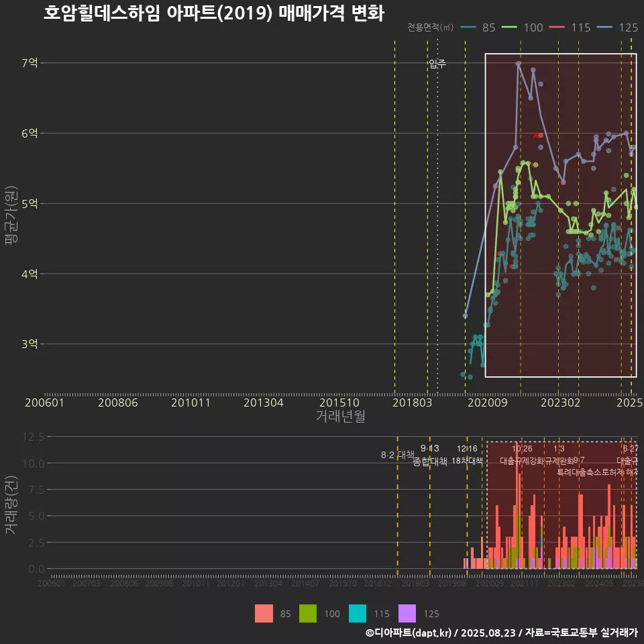The height and width of the screenshot is (644, 644).
Task: Click the 거래량(건) axis title
Action: point(11,504)
